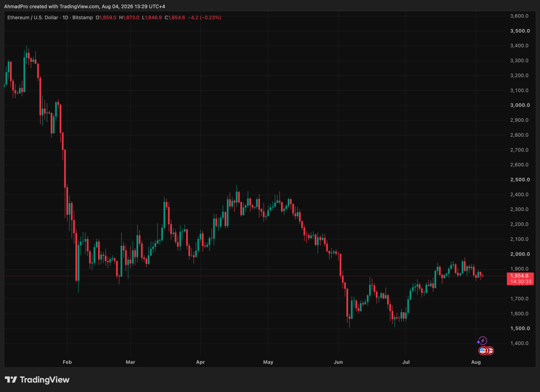540x392 pixels.
Task: Select the high value H1,873.0
Action: 129,17
